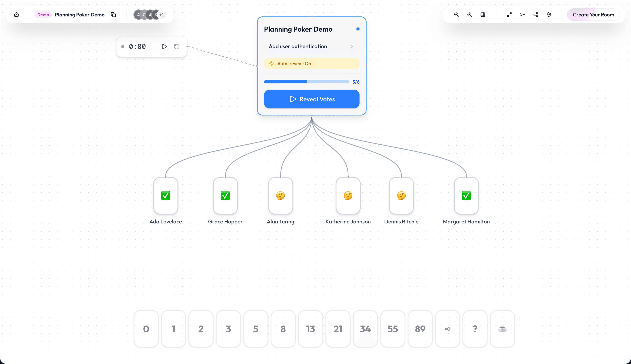Click the Demo badge
This screenshot has width=631, height=364.
pyautogui.click(x=43, y=14)
